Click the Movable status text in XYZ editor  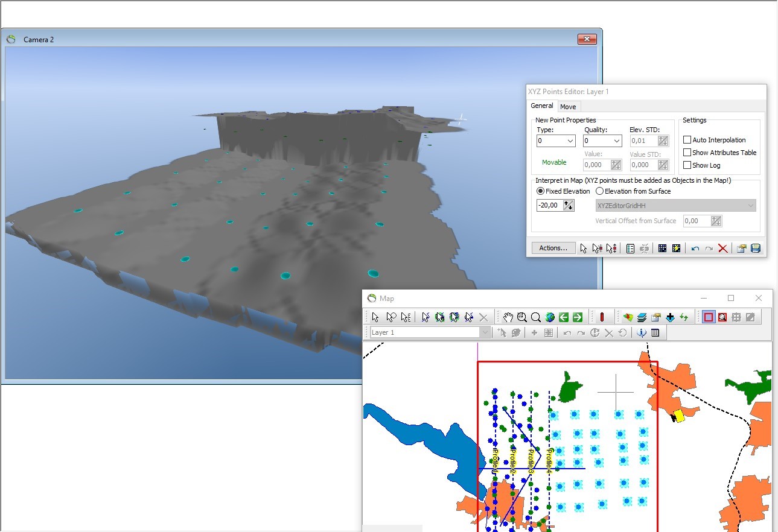[x=554, y=162]
